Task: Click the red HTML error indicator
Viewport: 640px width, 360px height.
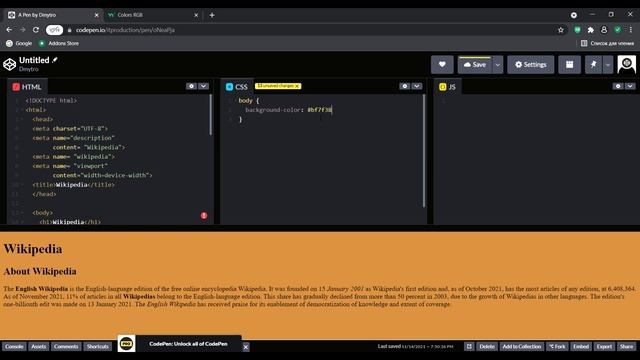Action: tap(204, 216)
